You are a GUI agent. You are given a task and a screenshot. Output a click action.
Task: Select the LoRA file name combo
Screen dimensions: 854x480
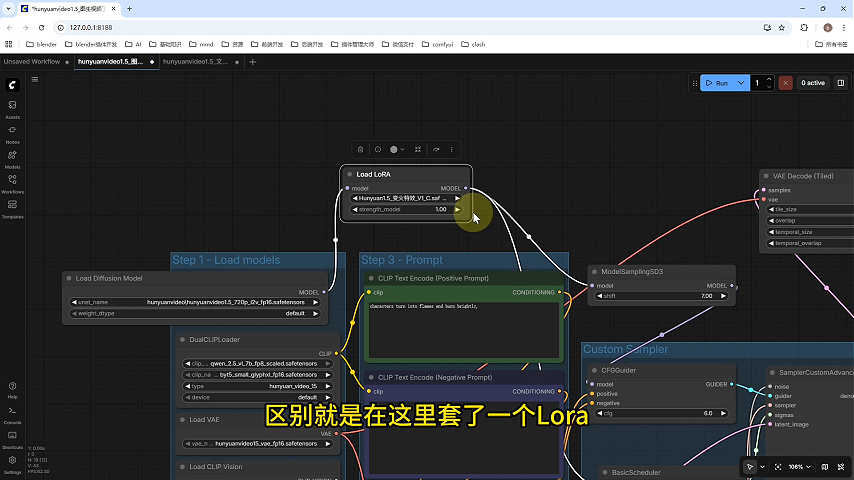pyautogui.click(x=406, y=198)
